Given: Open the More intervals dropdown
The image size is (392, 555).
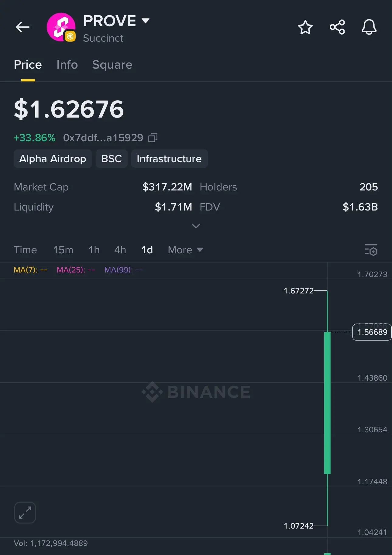Looking at the screenshot, I should point(185,250).
